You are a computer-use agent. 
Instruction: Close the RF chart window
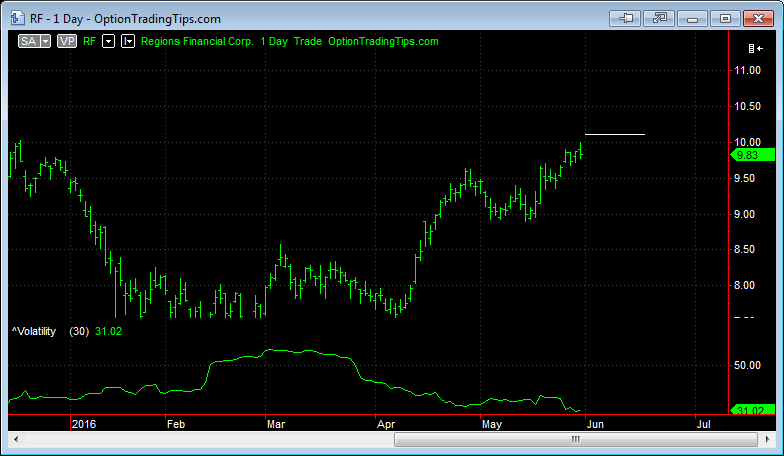click(758, 18)
